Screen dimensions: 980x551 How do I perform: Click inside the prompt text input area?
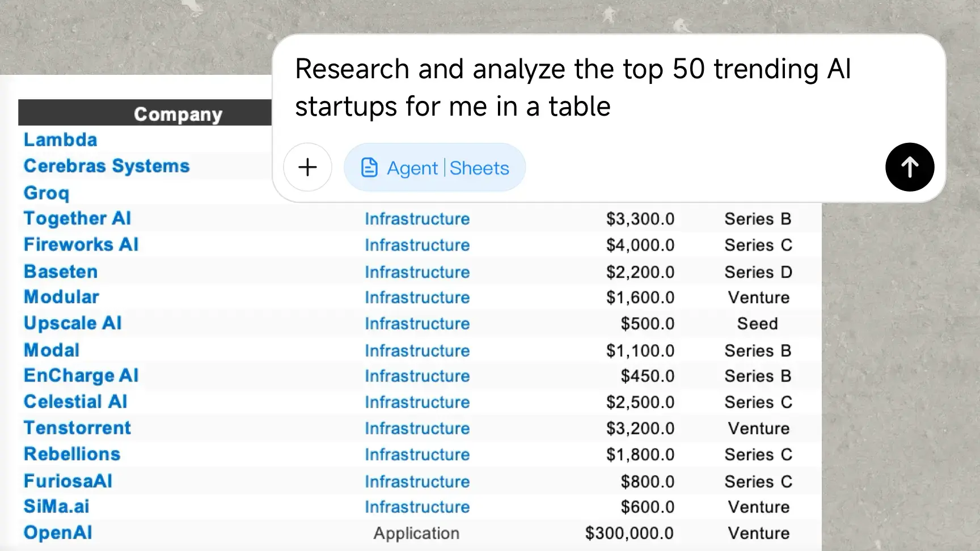567,88
